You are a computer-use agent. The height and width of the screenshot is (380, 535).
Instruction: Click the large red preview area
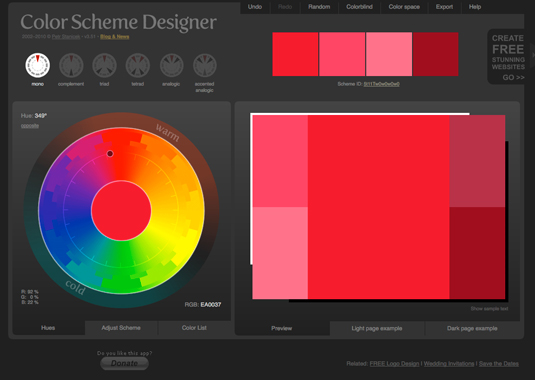pos(379,207)
